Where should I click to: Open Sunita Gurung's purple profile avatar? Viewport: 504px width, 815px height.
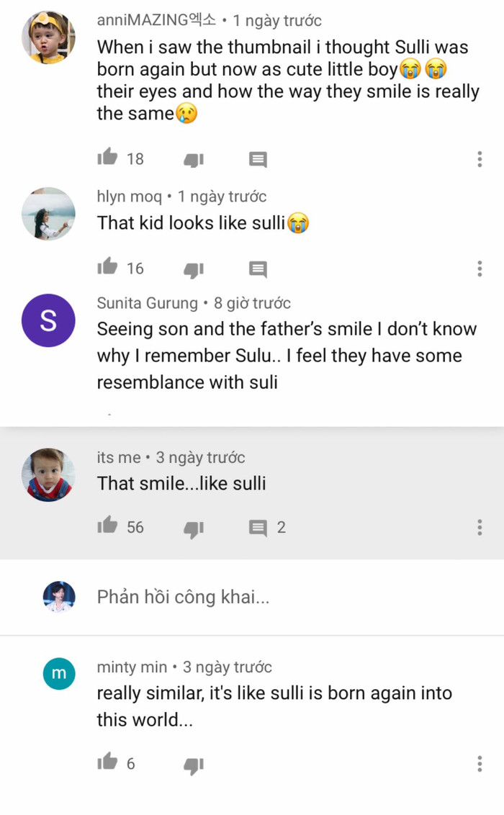[x=48, y=320]
